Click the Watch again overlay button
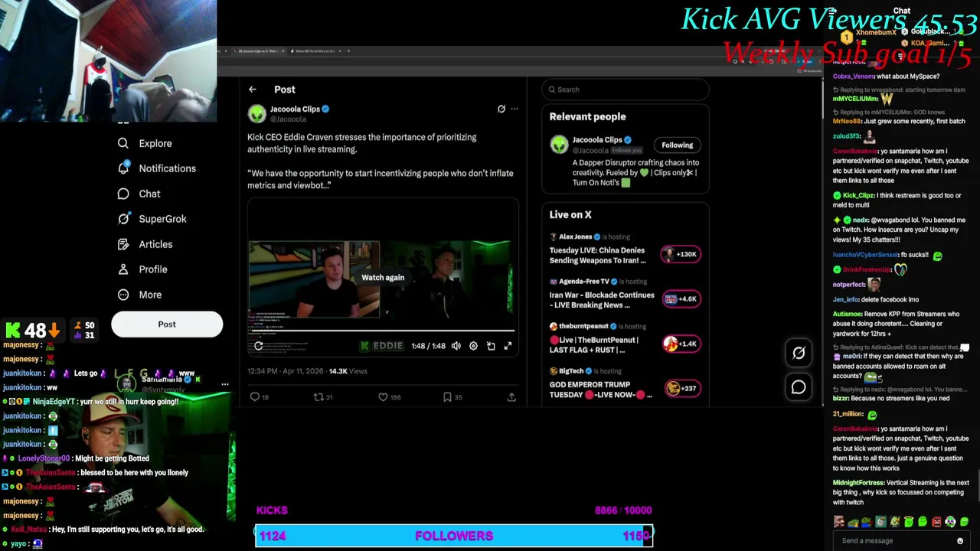This screenshot has height=551, width=980. 383,278
